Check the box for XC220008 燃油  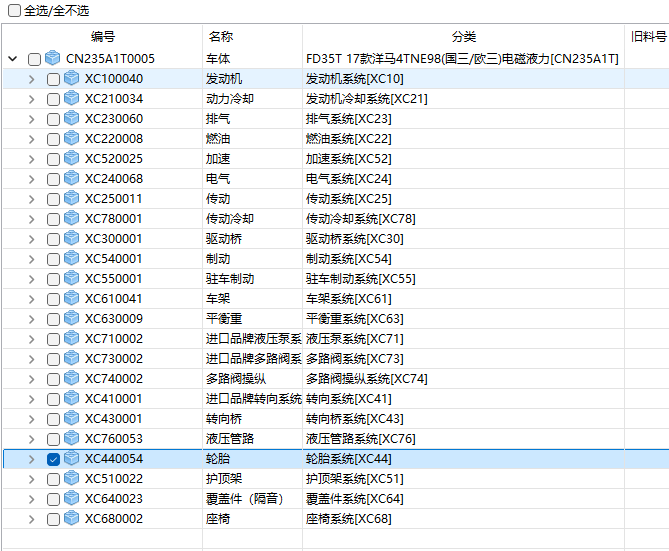(53, 139)
